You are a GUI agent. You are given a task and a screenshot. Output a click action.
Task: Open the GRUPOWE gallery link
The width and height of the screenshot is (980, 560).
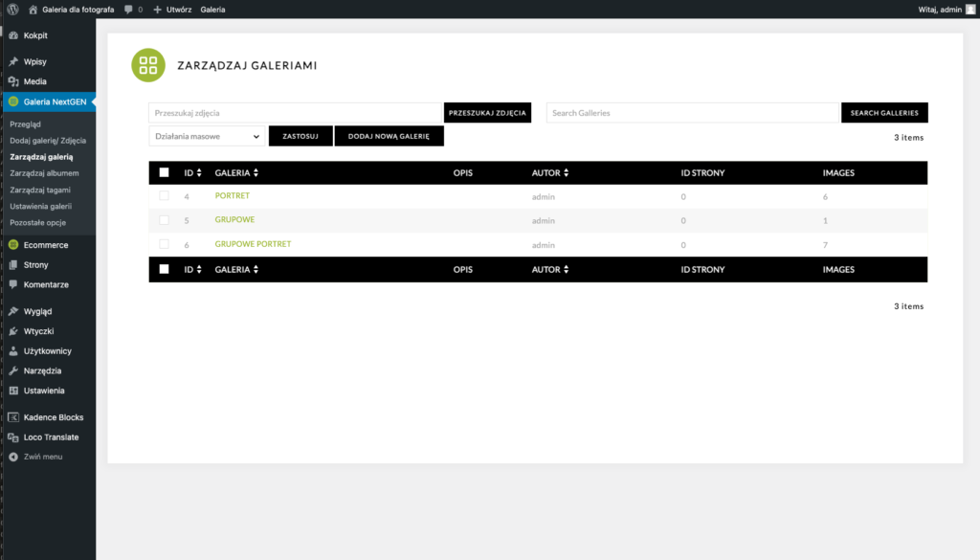[234, 220]
